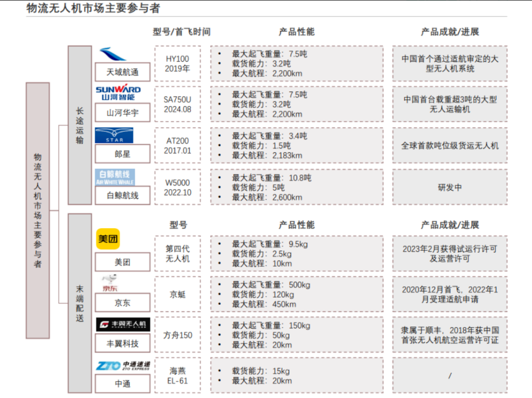Click the 山河华宇 company name box
The height and width of the screenshot is (398, 532).
pos(123,113)
